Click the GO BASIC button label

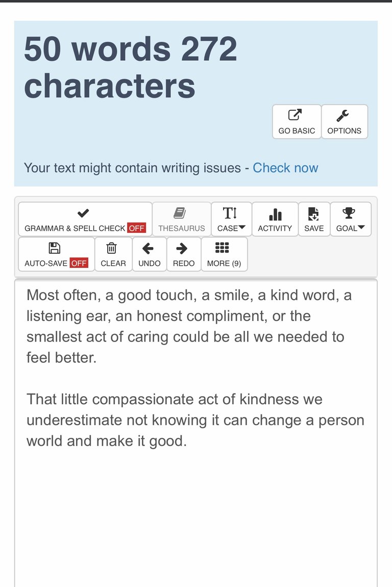(x=297, y=131)
